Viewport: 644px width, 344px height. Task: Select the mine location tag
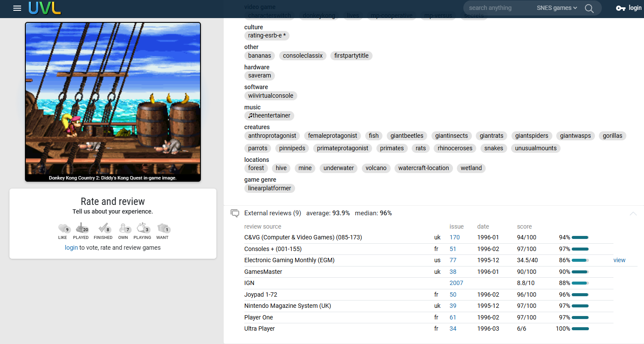pos(305,168)
